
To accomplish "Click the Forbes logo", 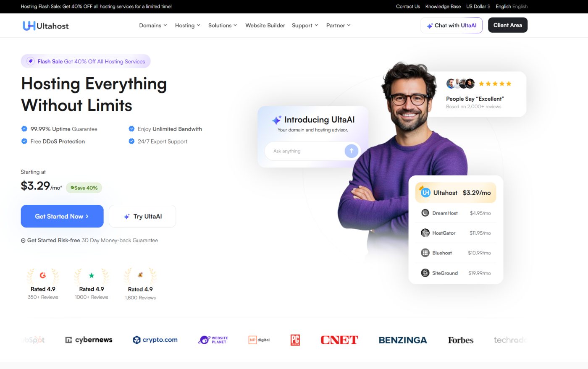I will click(x=460, y=340).
